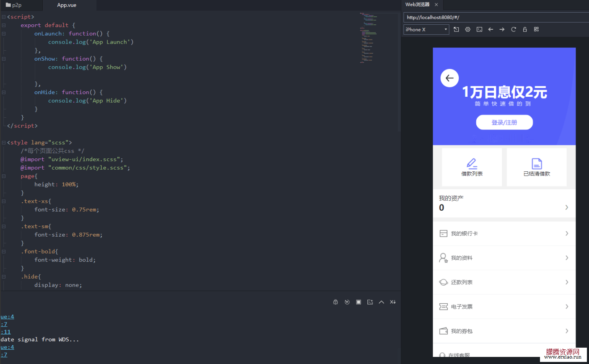Fold the page{ style rule
The height and width of the screenshot is (364, 589).
3,176
